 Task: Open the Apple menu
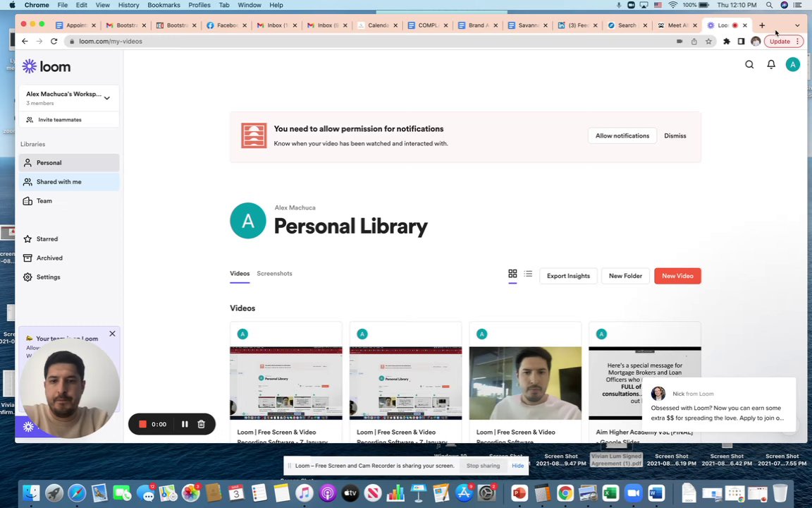(12, 5)
